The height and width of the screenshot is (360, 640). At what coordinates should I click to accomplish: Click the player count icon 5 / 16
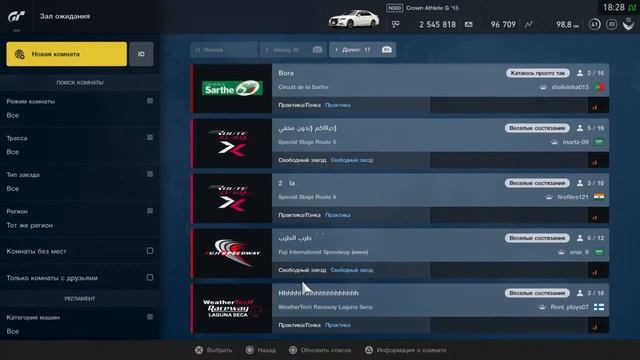(580, 128)
